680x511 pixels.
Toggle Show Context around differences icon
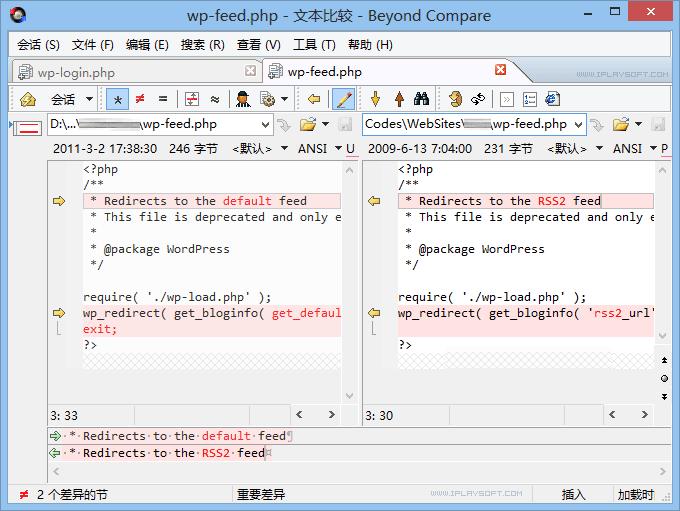pos(192,99)
